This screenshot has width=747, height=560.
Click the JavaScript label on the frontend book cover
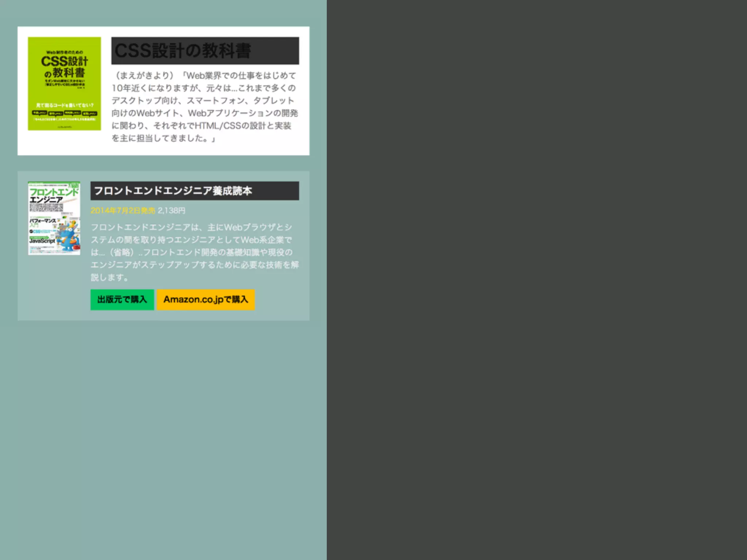[42, 241]
